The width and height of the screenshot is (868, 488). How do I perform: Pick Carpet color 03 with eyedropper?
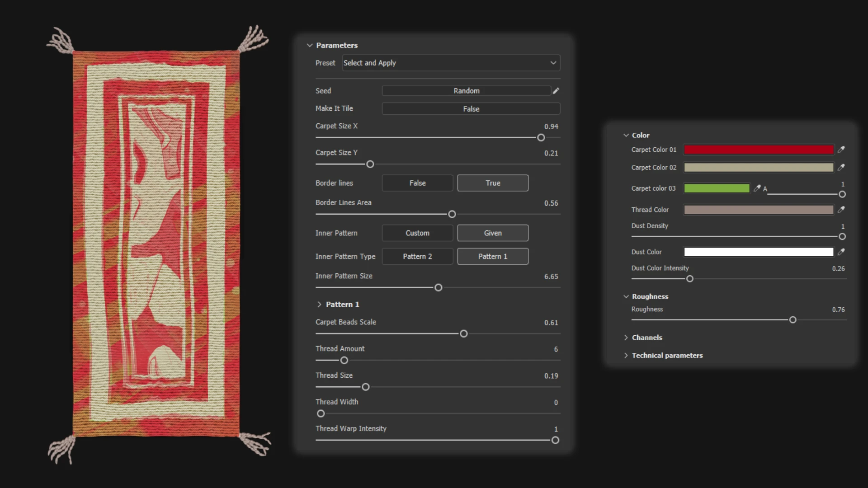pyautogui.click(x=757, y=188)
